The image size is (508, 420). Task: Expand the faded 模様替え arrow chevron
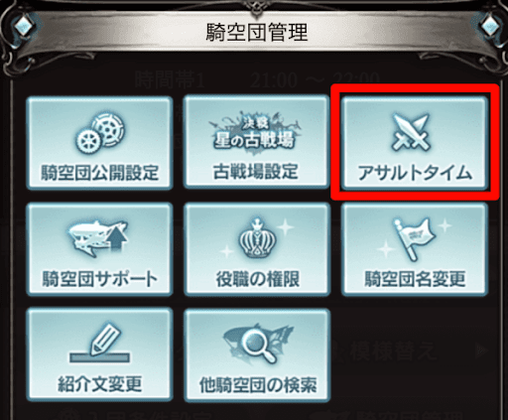click(x=482, y=350)
